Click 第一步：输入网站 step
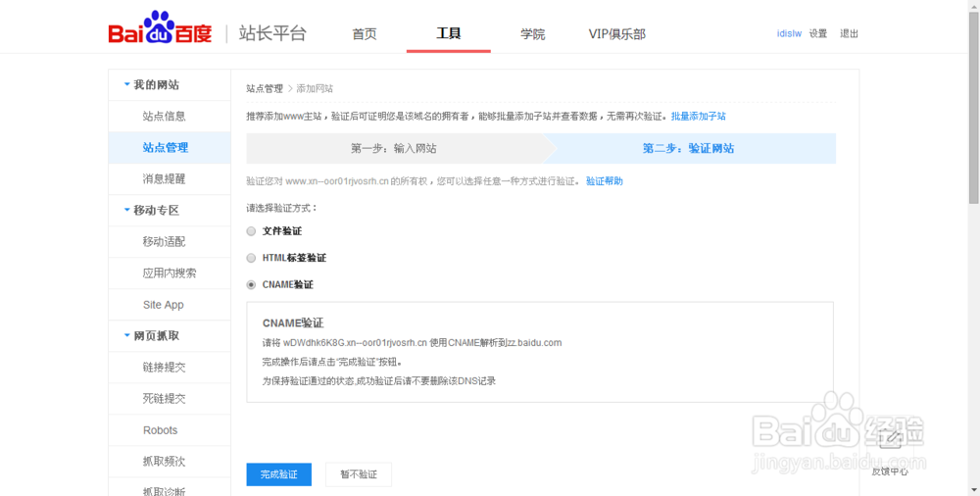Screen dimensions: 980x496 click(x=394, y=148)
